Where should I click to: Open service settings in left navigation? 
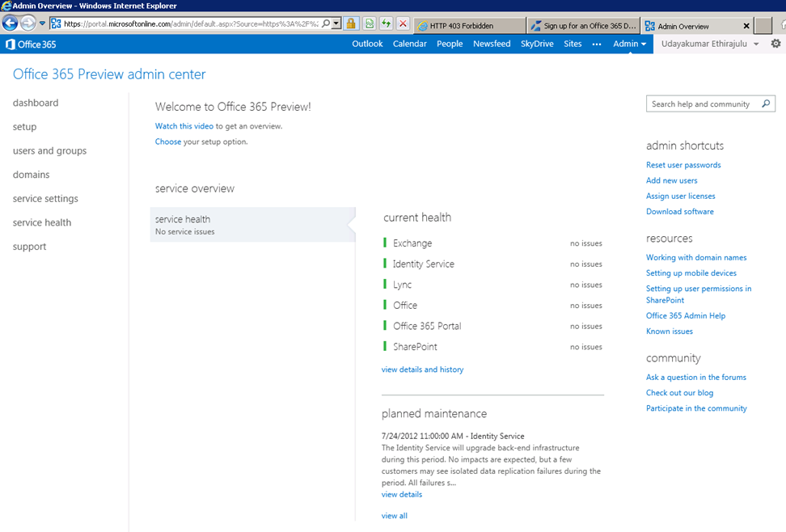pyautogui.click(x=45, y=199)
